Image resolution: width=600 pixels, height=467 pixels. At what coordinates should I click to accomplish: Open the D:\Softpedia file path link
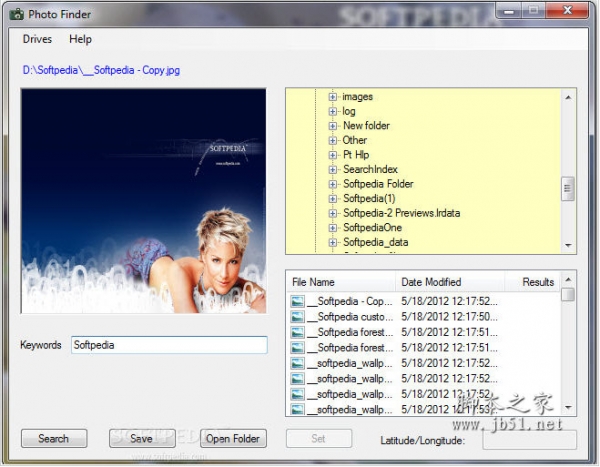(101, 70)
